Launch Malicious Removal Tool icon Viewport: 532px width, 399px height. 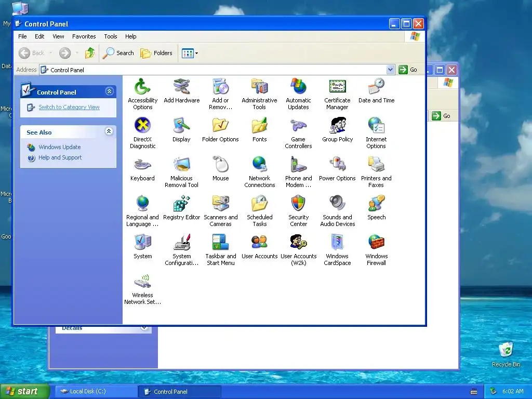pos(181,165)
